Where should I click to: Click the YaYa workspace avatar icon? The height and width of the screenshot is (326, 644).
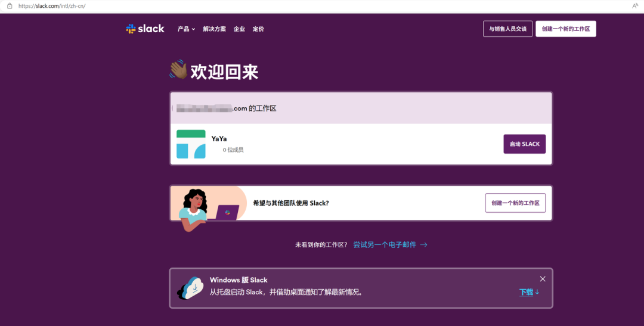coord(191,144)
